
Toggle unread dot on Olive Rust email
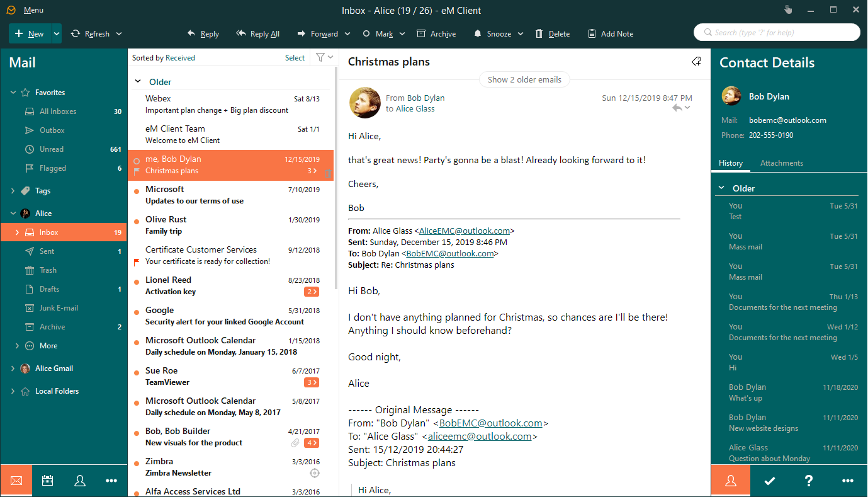(137, 221)
